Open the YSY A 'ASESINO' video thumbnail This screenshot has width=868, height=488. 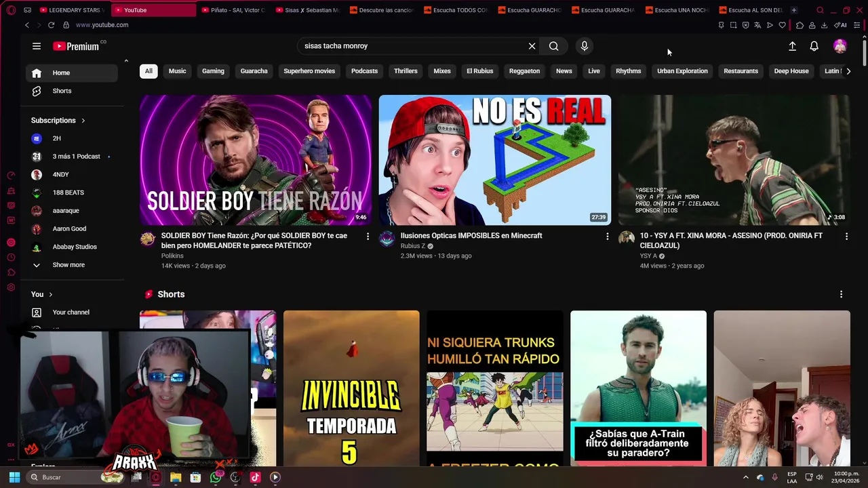coord(734,160)
